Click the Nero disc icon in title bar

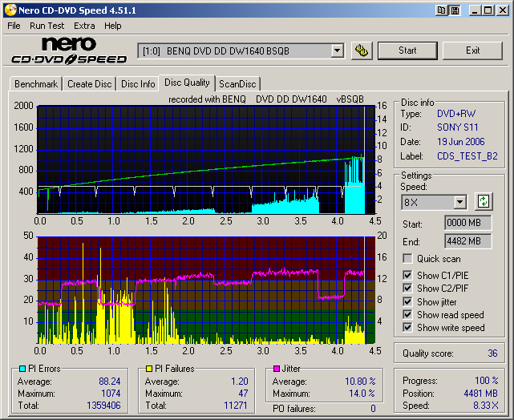(10, 10)
